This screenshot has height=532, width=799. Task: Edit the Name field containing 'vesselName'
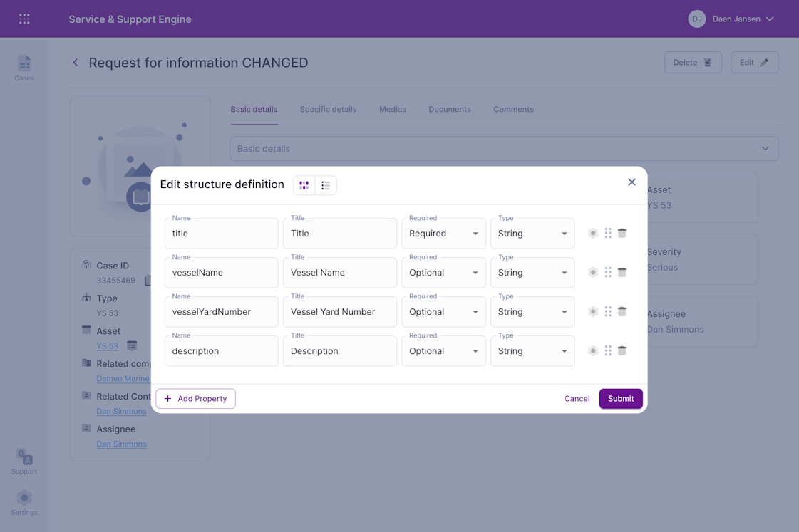tap(221, 272)
